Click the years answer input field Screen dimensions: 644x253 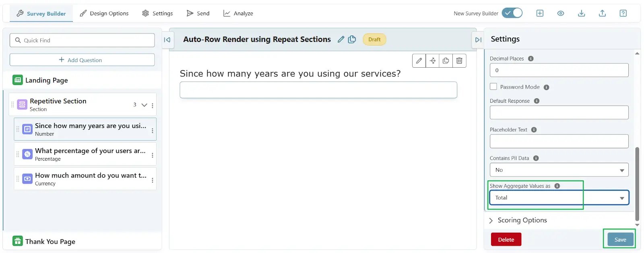(x=318, y=90)
